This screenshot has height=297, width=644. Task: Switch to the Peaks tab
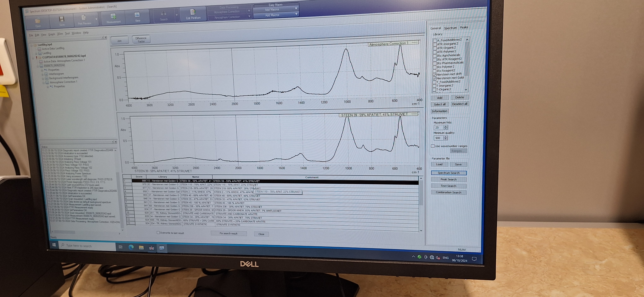pyautogui.click(x=464, y=27)
